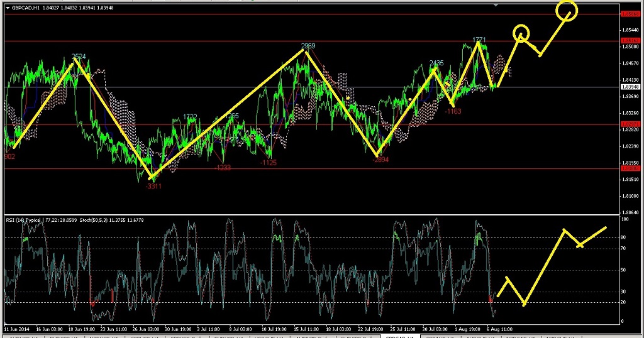
Task: Click the 2969 swing high label
Action: click(x=308, y=46)
